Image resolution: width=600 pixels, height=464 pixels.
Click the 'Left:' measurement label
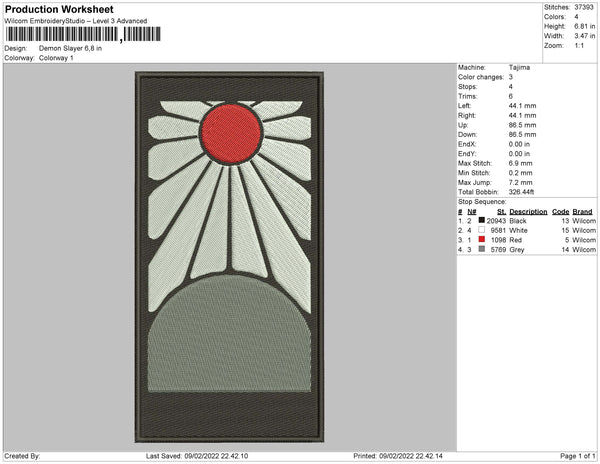(x=465, y=106)
